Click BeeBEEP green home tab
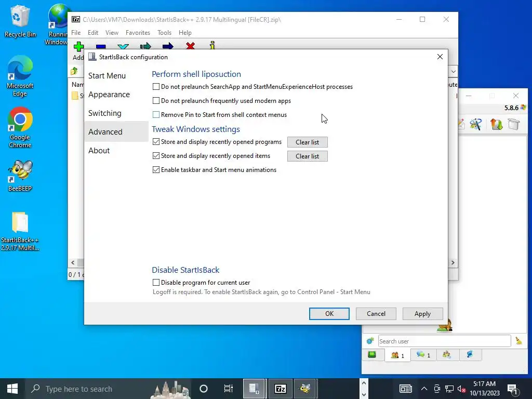The image size is (532, 399). point(372,355)
